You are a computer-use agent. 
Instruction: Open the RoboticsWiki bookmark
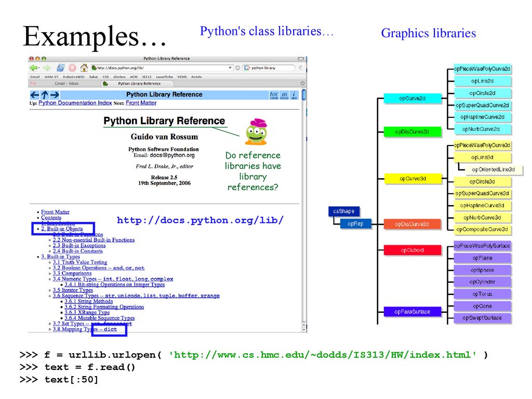74,77
